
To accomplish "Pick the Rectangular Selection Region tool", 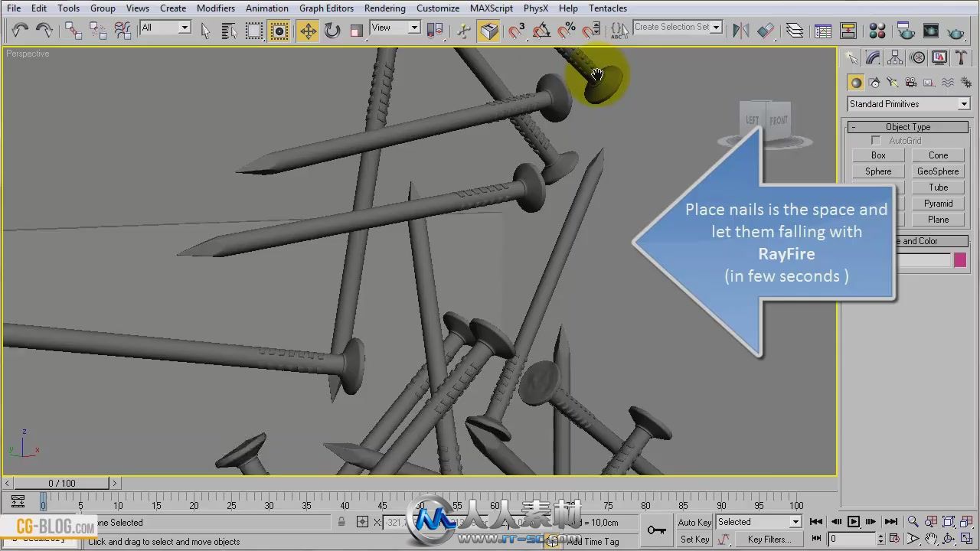I will point(254,31).
